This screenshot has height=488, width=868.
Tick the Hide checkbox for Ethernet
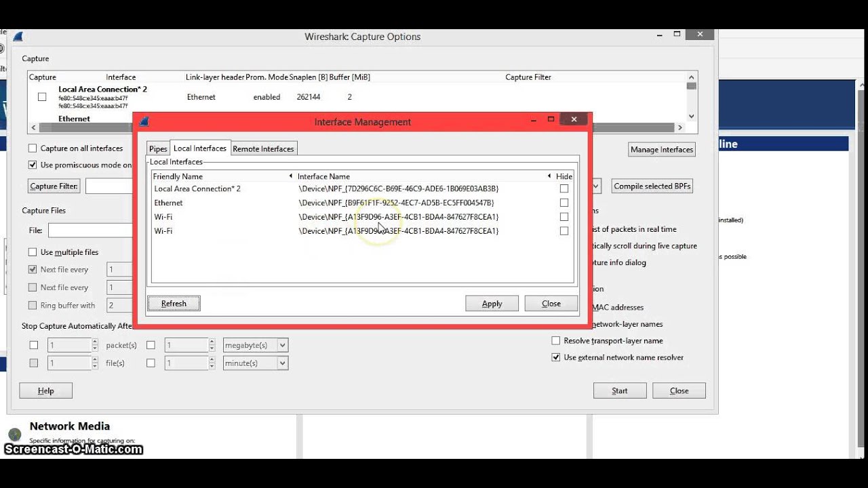tap(564, 203)
